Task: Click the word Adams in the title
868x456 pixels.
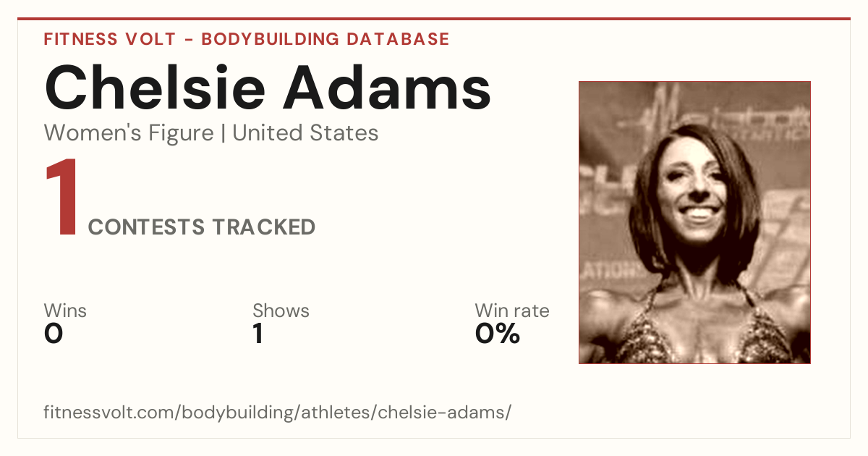Action: (387, 87)
